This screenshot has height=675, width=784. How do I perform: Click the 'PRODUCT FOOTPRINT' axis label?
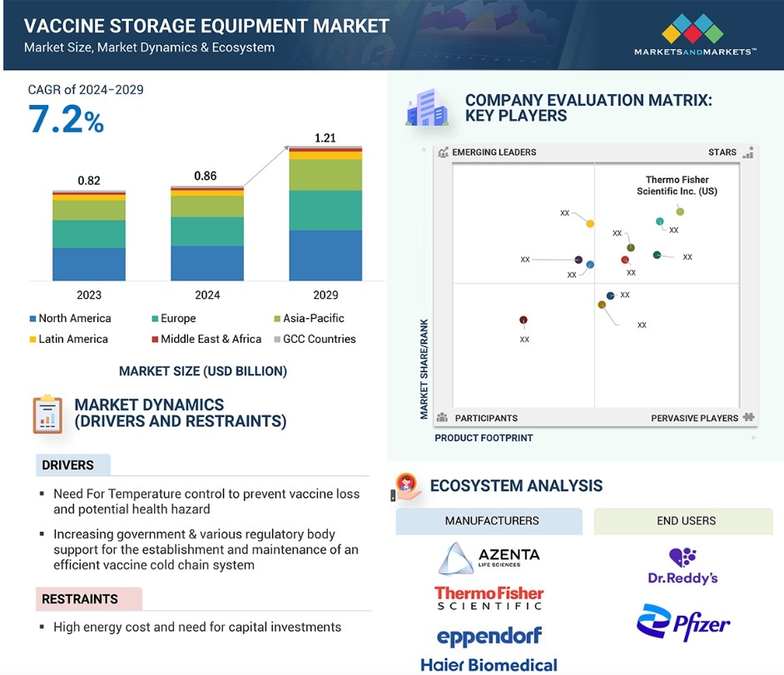point(484,438)
